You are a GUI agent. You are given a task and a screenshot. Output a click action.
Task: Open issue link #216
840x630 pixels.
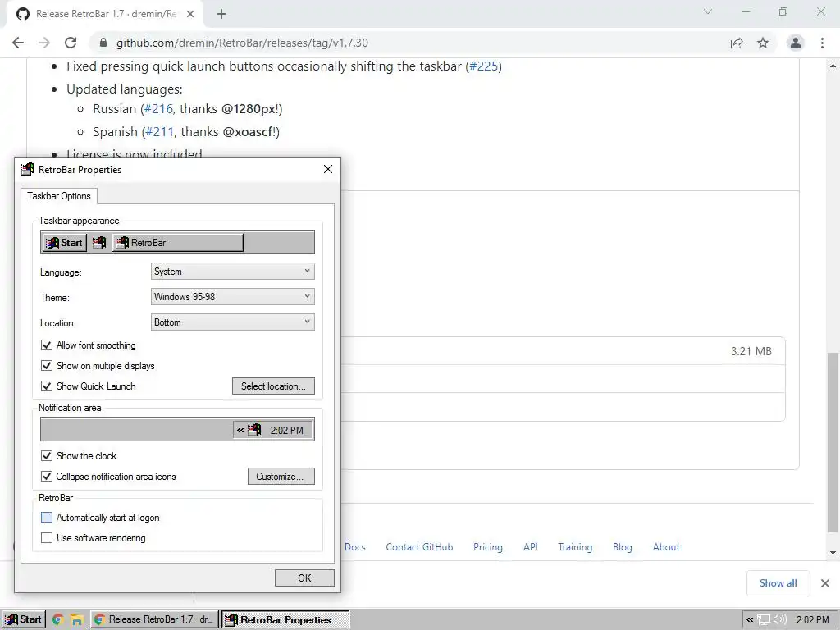click(158, 109)
